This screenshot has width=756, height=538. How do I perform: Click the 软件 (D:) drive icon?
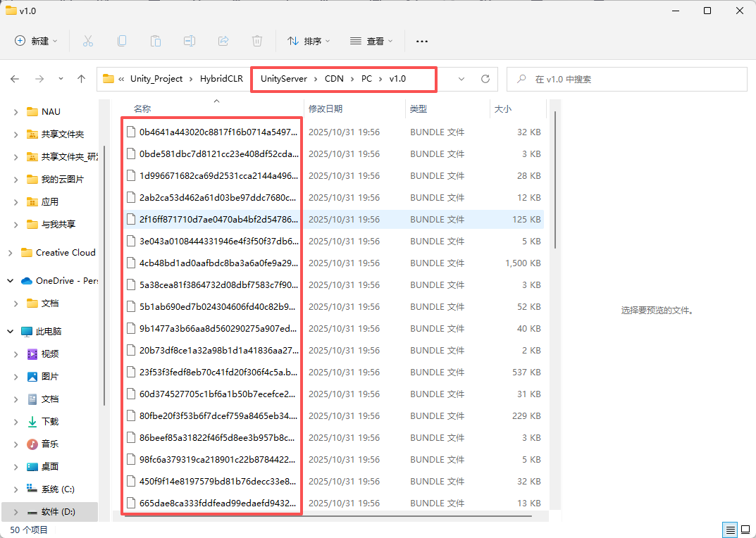coord(32,512)
